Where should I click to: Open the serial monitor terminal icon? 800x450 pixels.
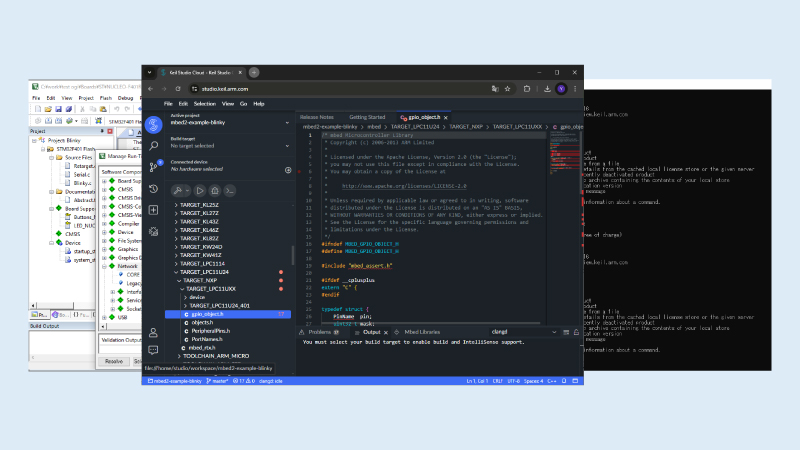(x=229, y=190)
